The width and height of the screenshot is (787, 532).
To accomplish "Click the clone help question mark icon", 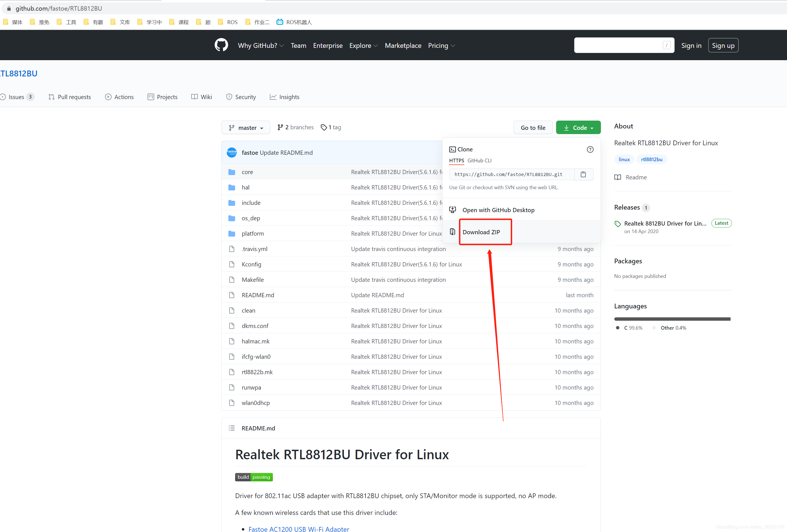I will tap(590, 149).
